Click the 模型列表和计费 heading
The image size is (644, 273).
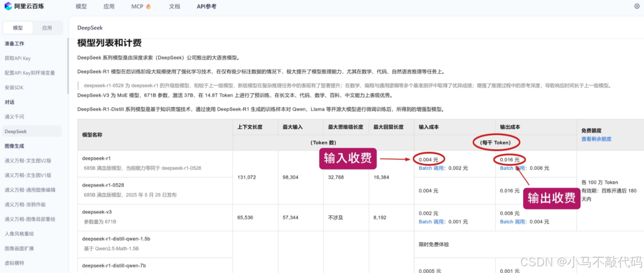tap(110, 43)
